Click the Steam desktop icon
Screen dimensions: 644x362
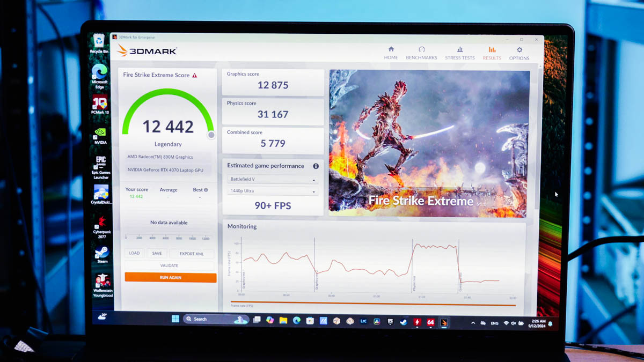(102, 255)
